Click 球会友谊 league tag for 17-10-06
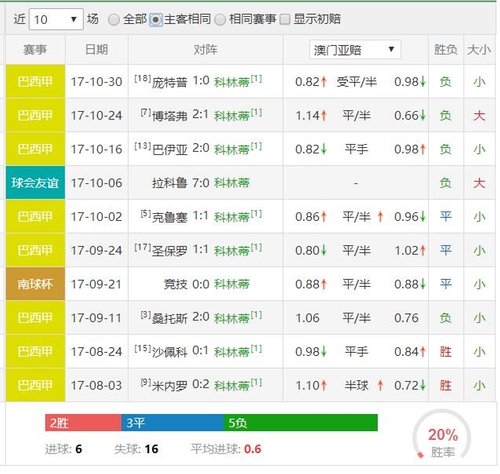 pyautogui.click(x=35, y=183)
